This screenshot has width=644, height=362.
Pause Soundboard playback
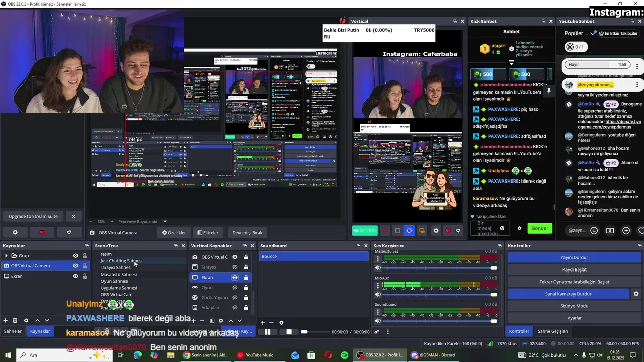coord(268,332)
